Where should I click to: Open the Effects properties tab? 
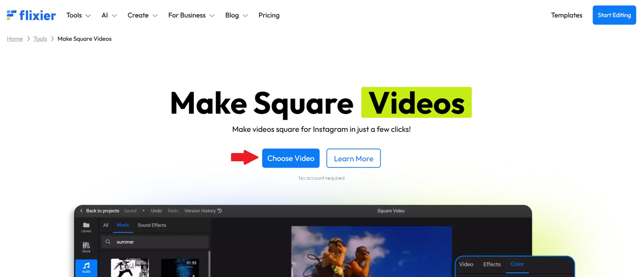coord(492,264)
